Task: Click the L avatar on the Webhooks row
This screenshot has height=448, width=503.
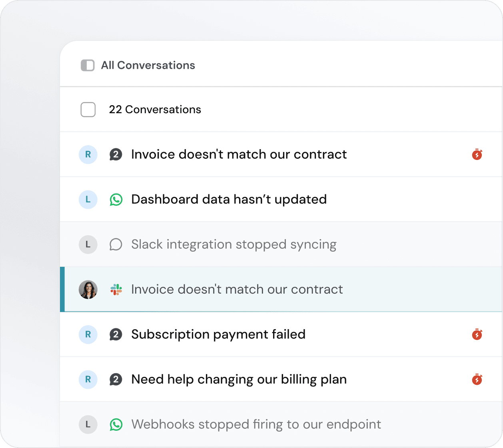Action: tap(88, 424)
